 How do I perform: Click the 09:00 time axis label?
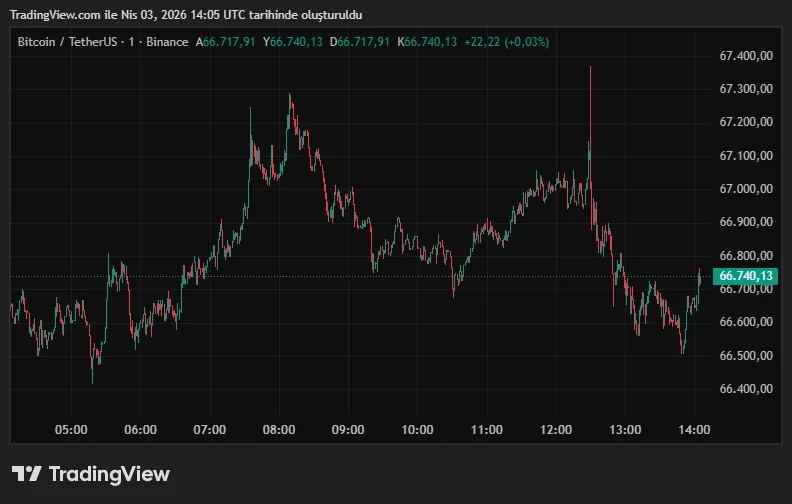pos(348,430)
